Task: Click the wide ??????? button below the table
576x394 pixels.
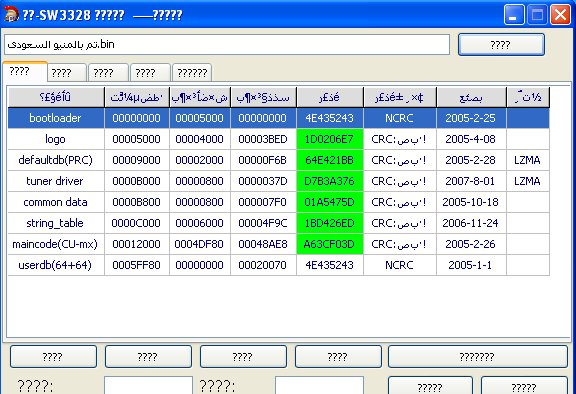Action: (x=477, y=357)
